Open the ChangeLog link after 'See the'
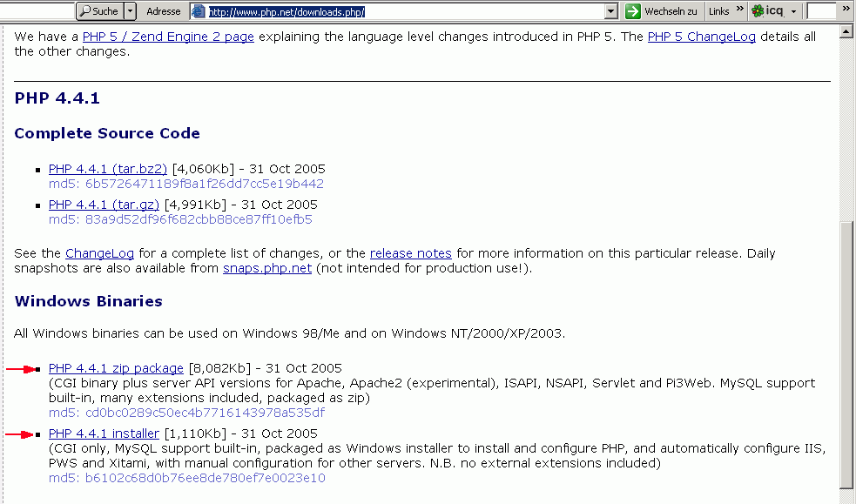This screenshot has height=504, width=856. (x=99, y=253)
